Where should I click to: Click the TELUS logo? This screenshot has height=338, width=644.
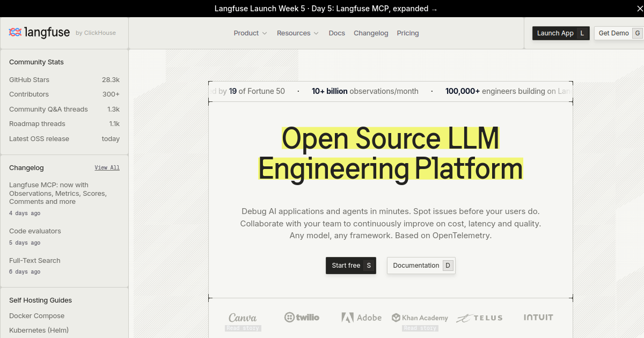coord(479,318)
